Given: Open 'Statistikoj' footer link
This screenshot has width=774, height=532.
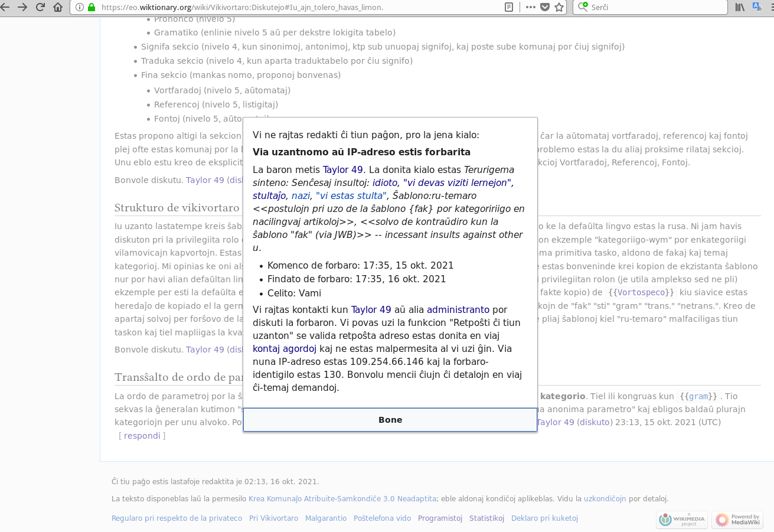Looking at the screenshot, I should (486, 518).
